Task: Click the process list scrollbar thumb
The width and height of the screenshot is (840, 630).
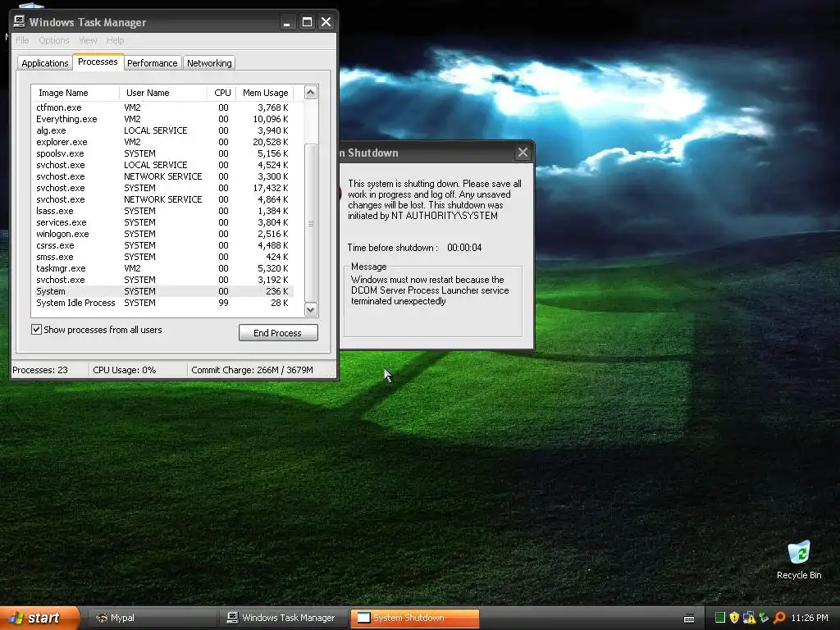Action: [311, 223]
